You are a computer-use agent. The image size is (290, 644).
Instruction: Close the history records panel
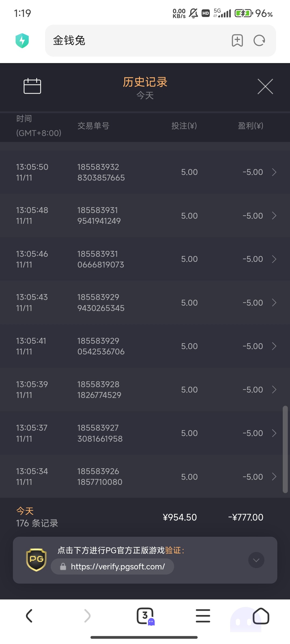click(265, 86)
